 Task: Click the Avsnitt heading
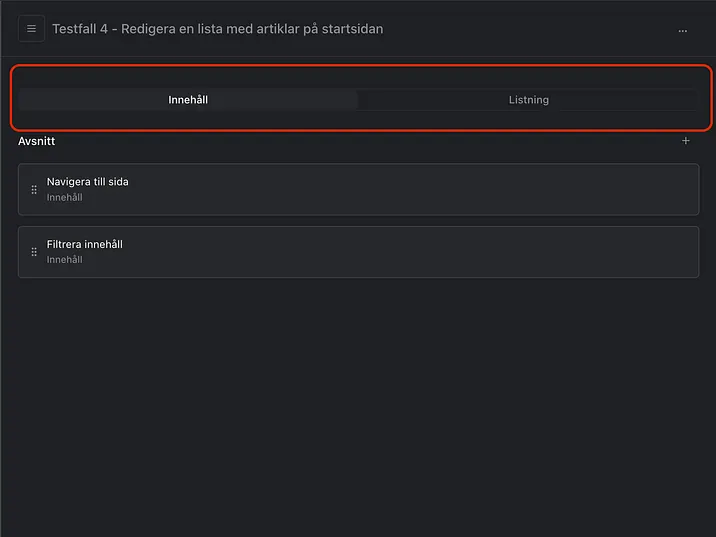point(37,141)
